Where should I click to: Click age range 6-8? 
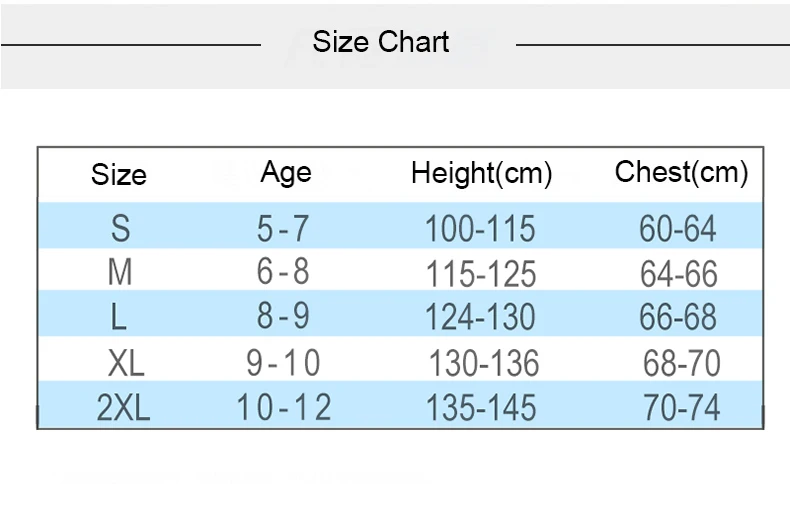283,271
